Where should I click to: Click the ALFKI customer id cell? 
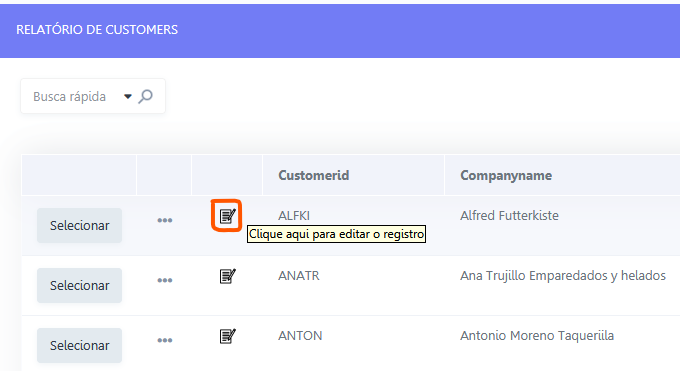point(294,216)
